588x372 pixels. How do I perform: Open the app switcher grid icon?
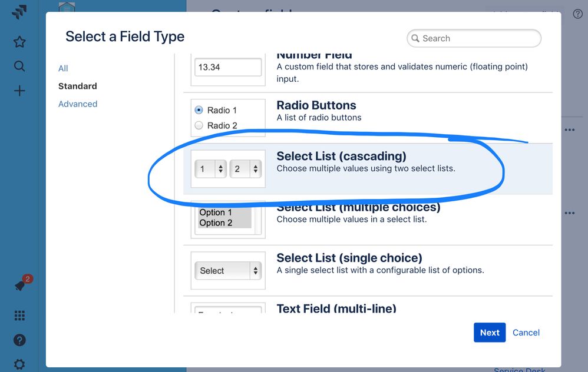tap(19, 315)
